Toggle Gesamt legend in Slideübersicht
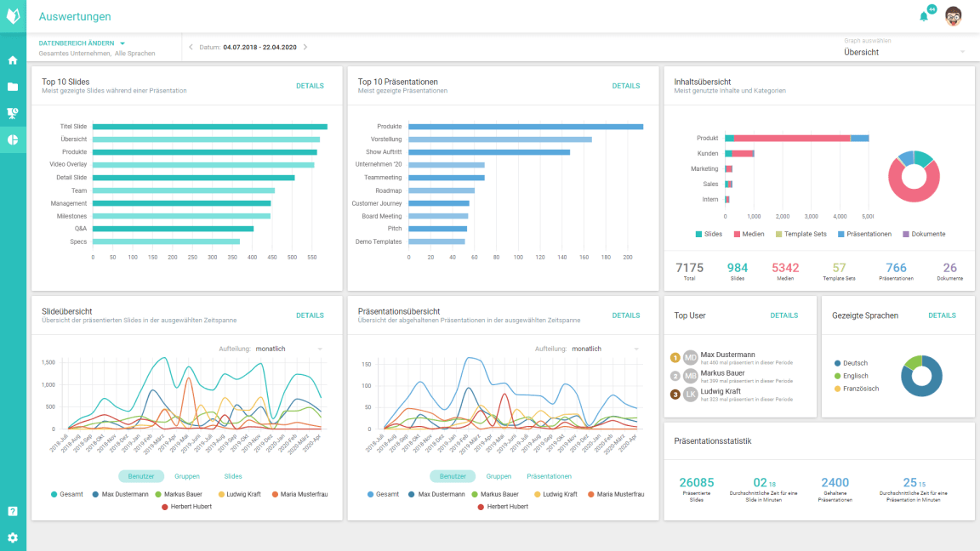 click(67, 494)
